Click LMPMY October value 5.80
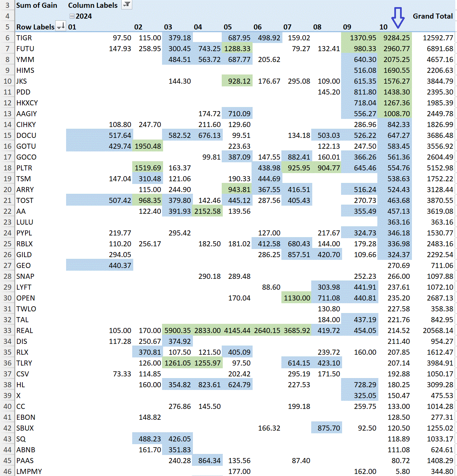This screenshot has width=457, height=476. coord(402,472)
